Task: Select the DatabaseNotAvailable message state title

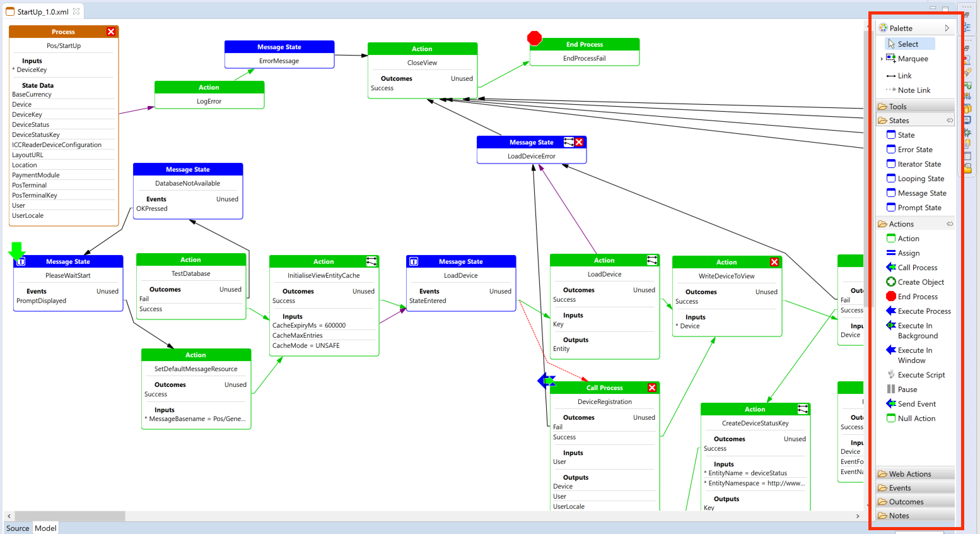Action: point(188,184)
